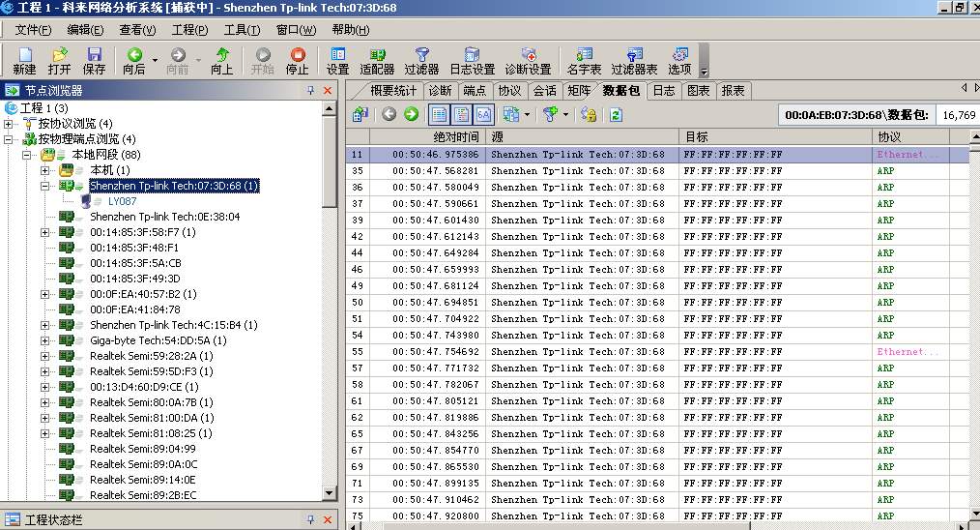Click the refresh icon in packet toolbar

[615, 114]
